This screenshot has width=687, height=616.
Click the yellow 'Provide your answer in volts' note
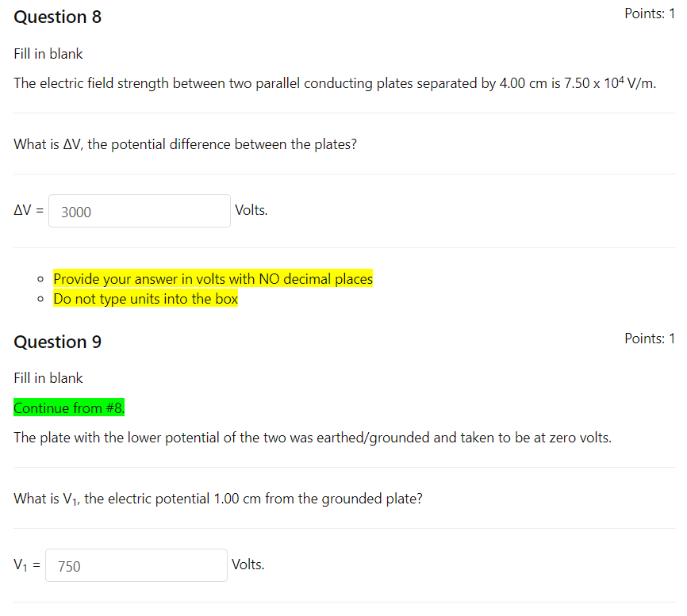pos(213,278)
